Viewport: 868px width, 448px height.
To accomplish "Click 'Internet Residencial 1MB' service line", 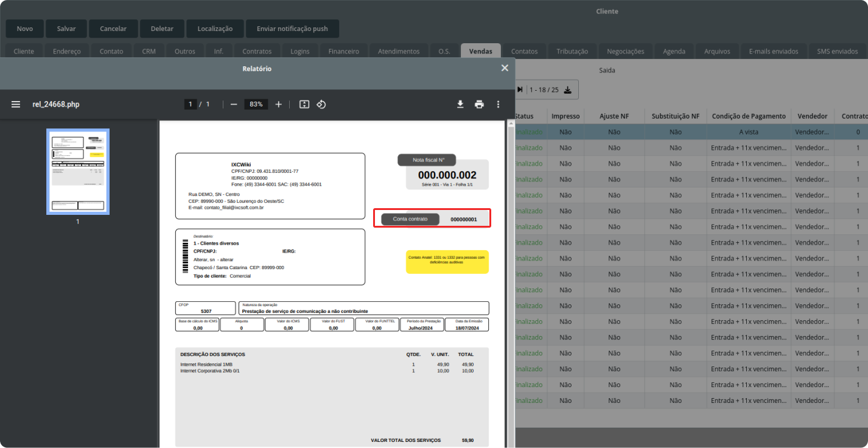I will coord(206,364).
